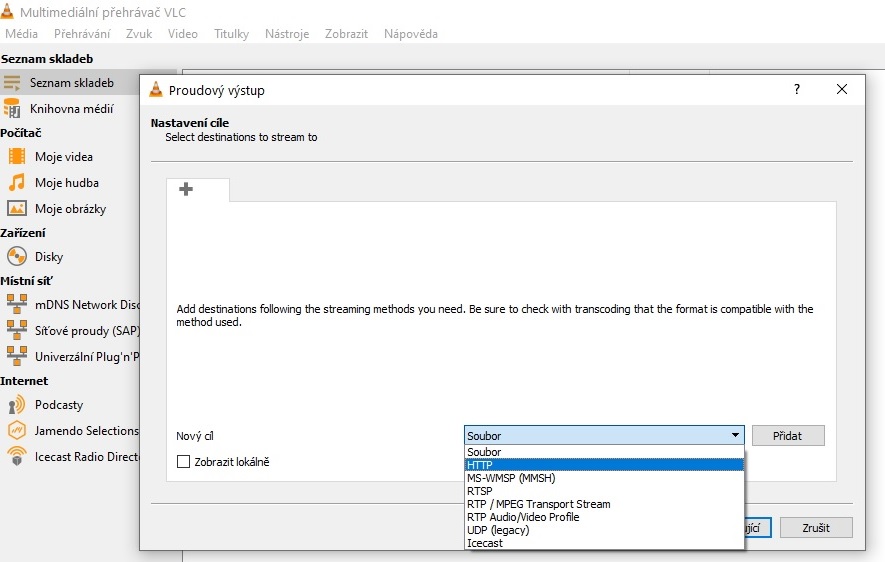Click the Moje hudba music note icon
Screen dimensions: 885x562
click(x=17, y=182)
